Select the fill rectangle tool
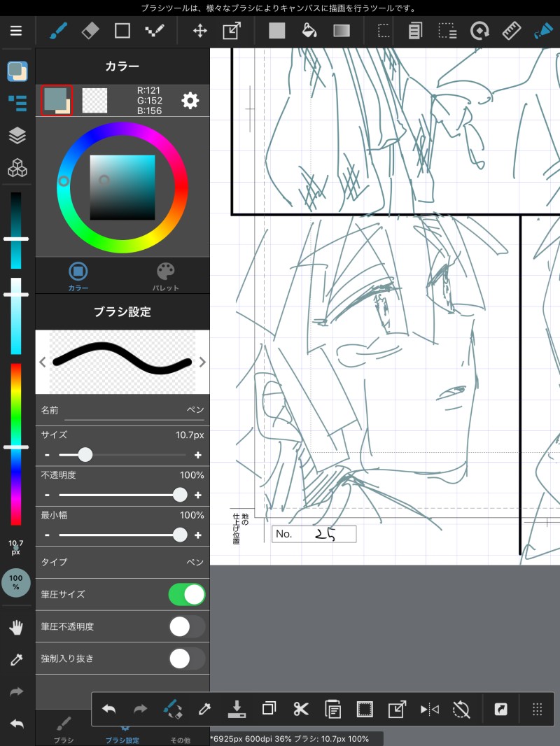The height and width of the screenshot is (746, 560). (x=277, y=31)
